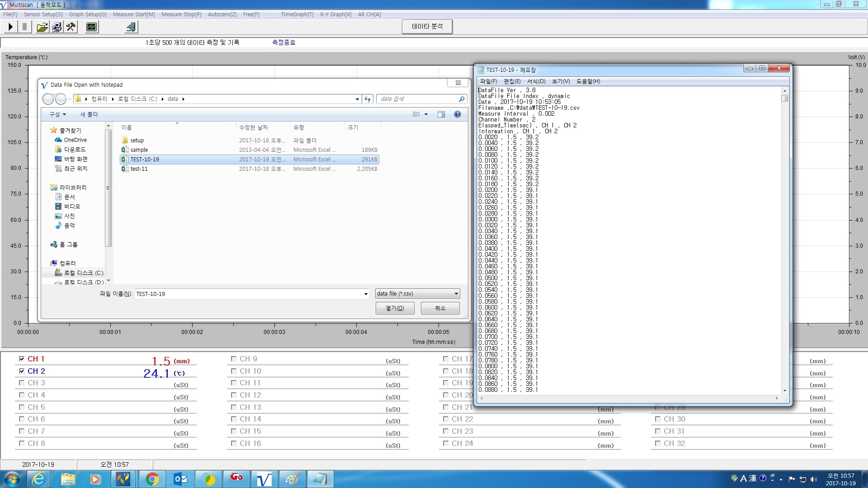The width and height of the screenshot is (868, 488).
Task: Click the 데이타 분석 button
Action: [427, 27]
